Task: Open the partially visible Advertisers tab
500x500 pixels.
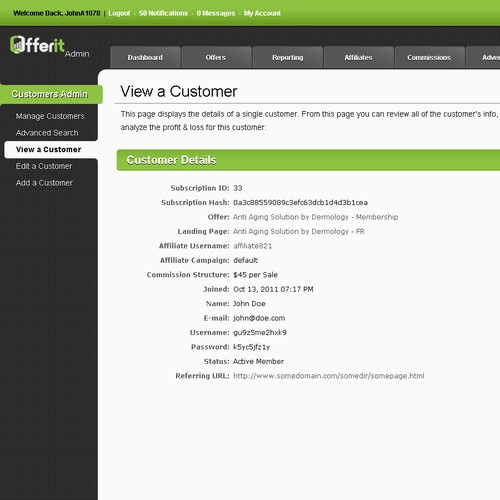Action: (x=483, y=57)
